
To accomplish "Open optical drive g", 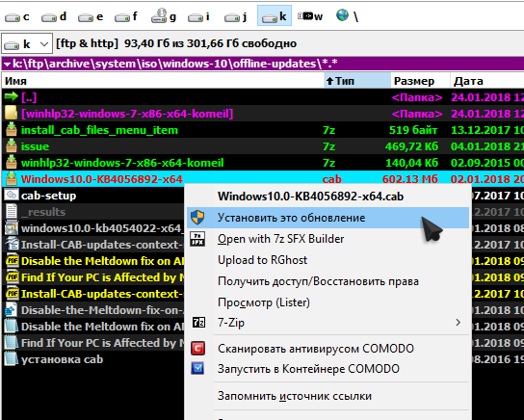I will 164,16.
